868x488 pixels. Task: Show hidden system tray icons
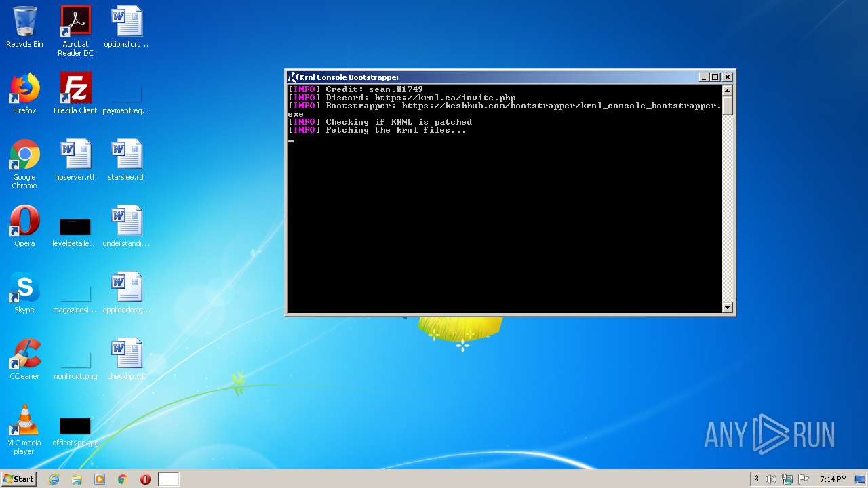pos(756,479)
